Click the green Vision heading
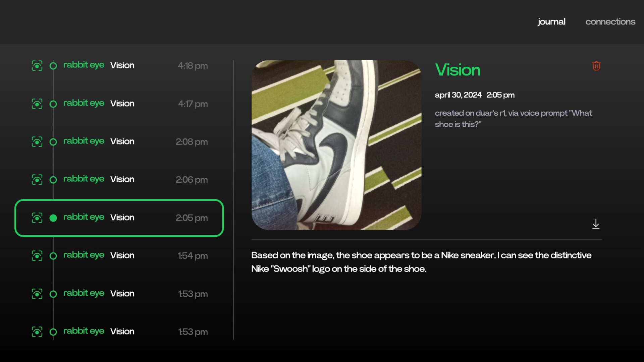This screenshot has height=362, width=644. [458, 70]
